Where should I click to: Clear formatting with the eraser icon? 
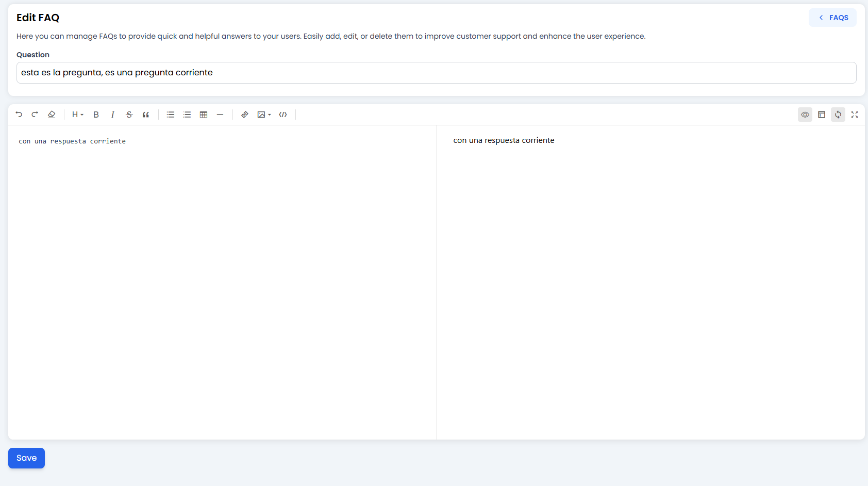click(x=52, y=115)
